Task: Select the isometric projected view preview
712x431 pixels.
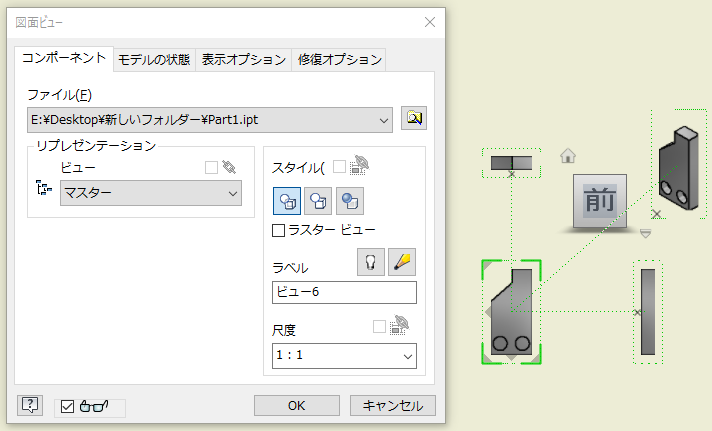Action: click(679, 168)
